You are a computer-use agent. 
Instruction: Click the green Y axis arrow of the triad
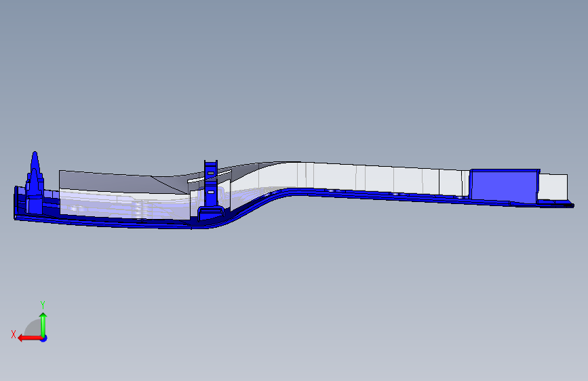point(43,324)
